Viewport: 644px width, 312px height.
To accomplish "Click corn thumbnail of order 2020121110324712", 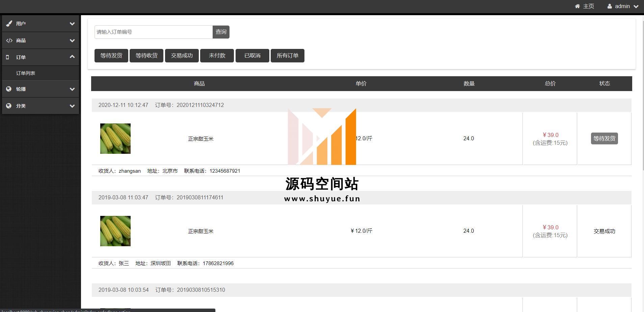I will [x=115, y=139].
